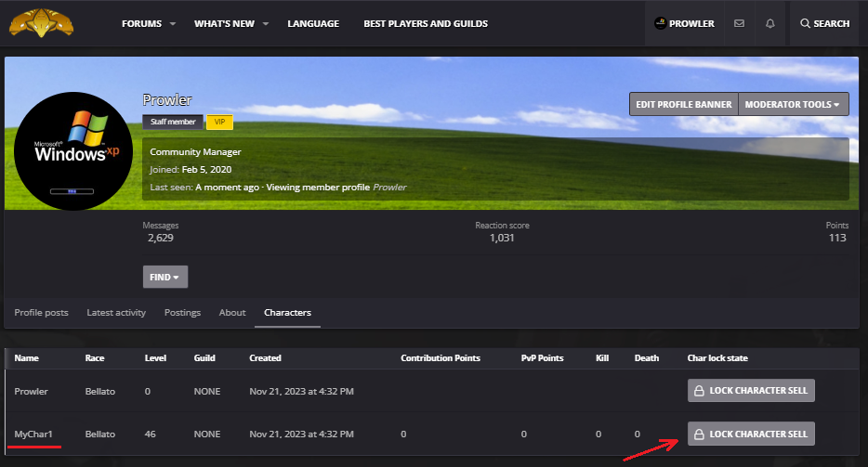This screenshot has width=868, height=467.
Task: Expand the What's New dropdown arrow
Action: click(x=266, y=24)
